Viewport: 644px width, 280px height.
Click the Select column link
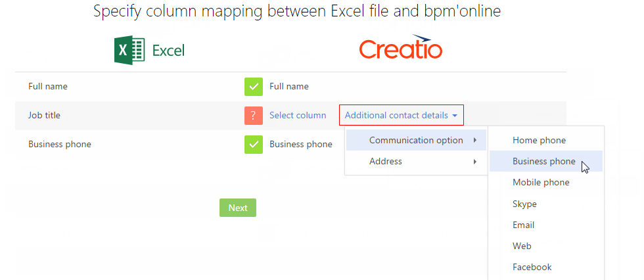pos(298,116)
